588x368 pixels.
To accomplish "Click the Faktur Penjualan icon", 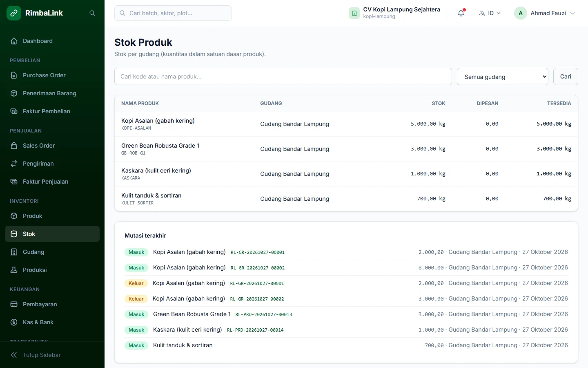I will point(14,182).
